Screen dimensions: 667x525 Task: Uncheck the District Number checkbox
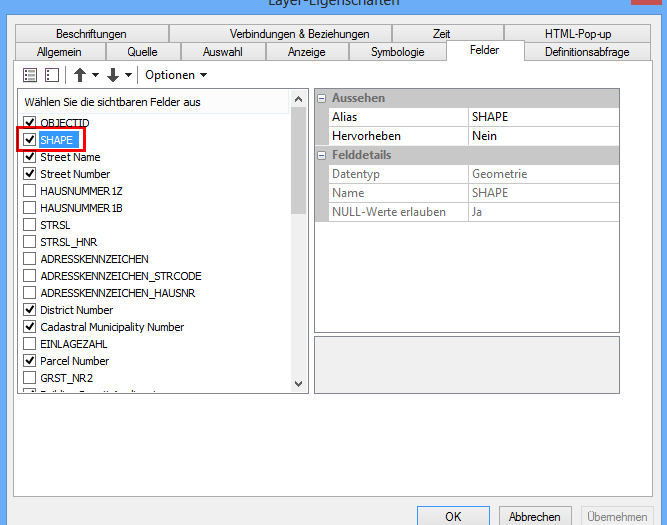(30, 310)
